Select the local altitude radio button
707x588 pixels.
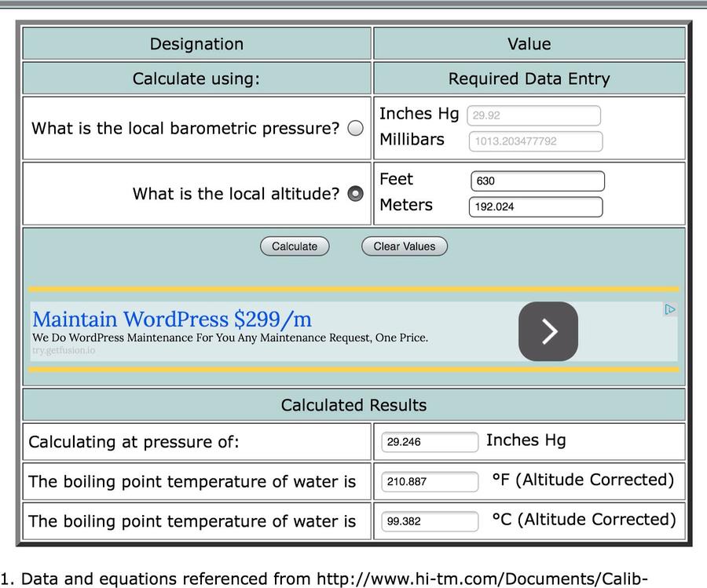[355, 194]
